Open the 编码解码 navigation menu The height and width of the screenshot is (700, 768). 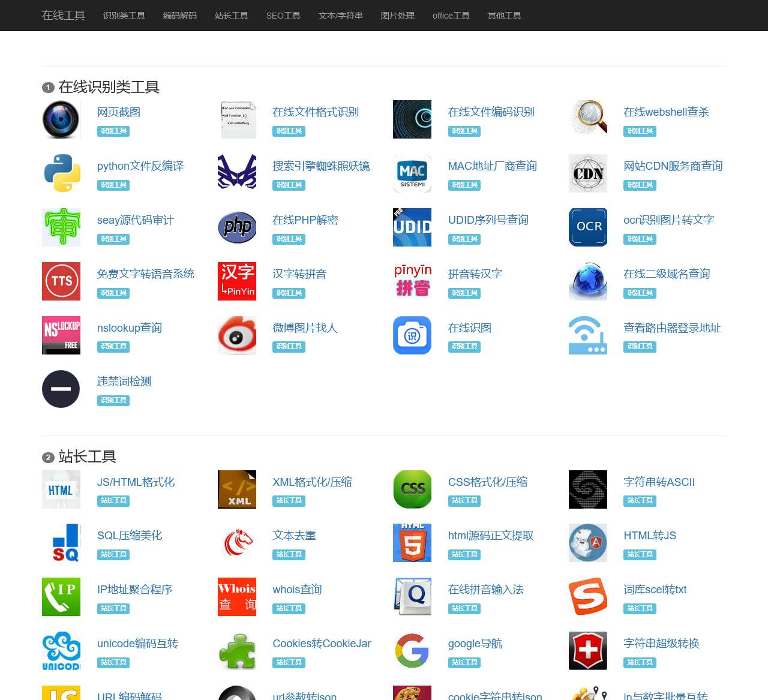coord(180,16)
